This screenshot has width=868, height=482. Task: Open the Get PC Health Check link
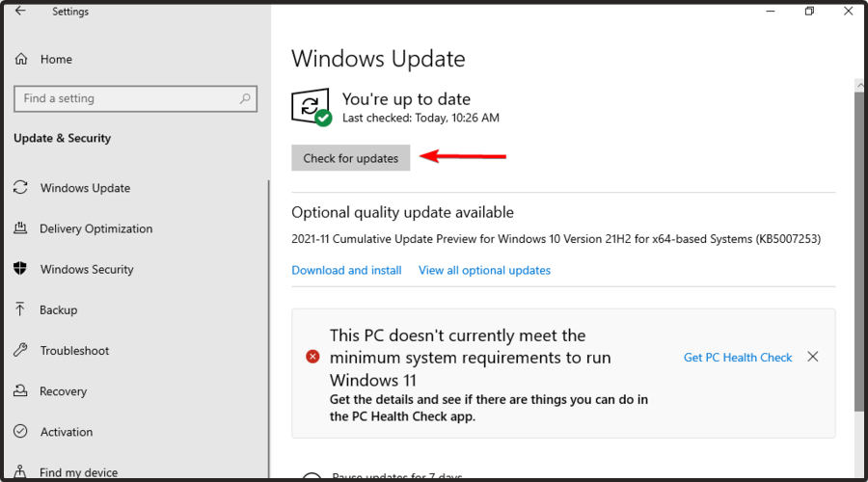pyautogui.click(x=738, y=357)
